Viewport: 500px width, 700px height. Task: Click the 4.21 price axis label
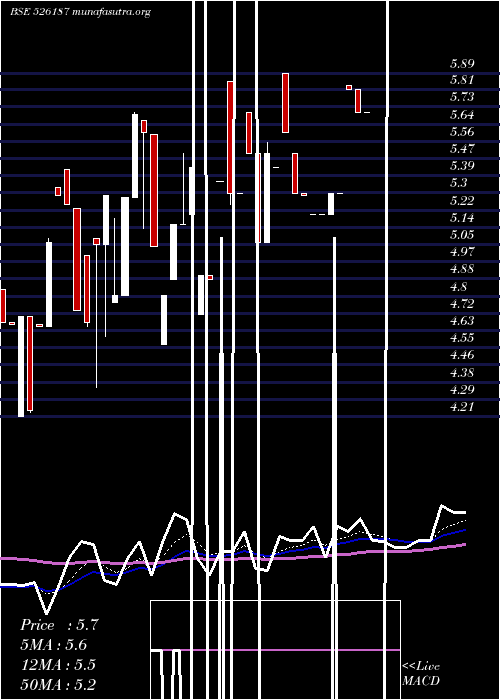point(462,407)
